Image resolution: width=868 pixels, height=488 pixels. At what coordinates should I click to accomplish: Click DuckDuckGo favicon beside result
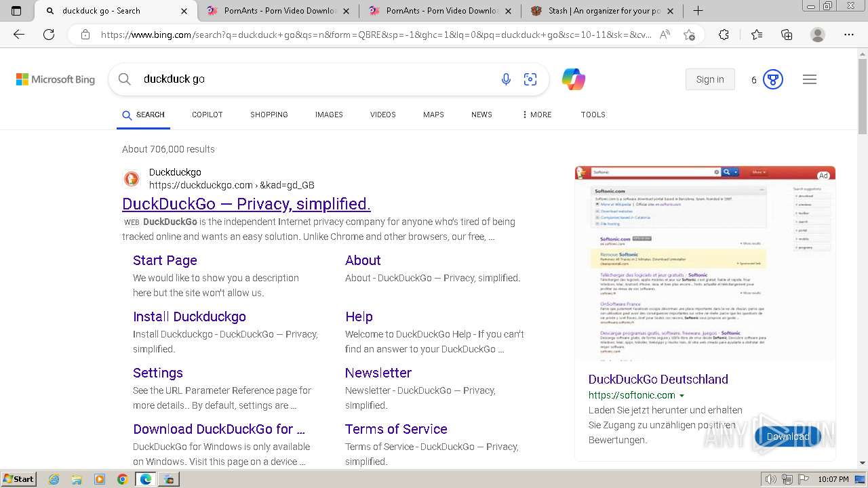coord(132,179)
